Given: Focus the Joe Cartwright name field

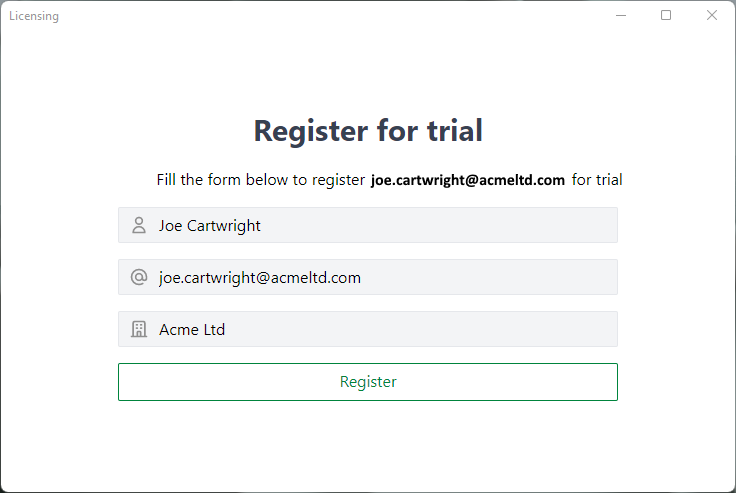Looking at the screenshot, I should coord(368,225).
